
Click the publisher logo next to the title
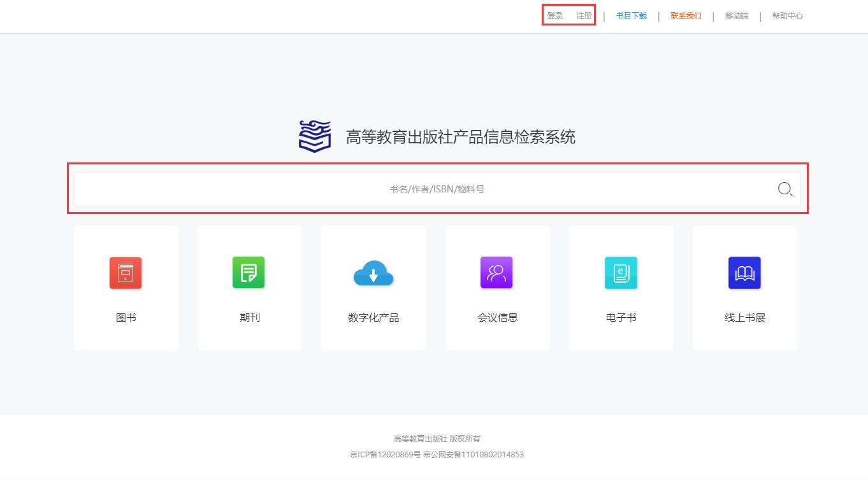click(314, 136)
